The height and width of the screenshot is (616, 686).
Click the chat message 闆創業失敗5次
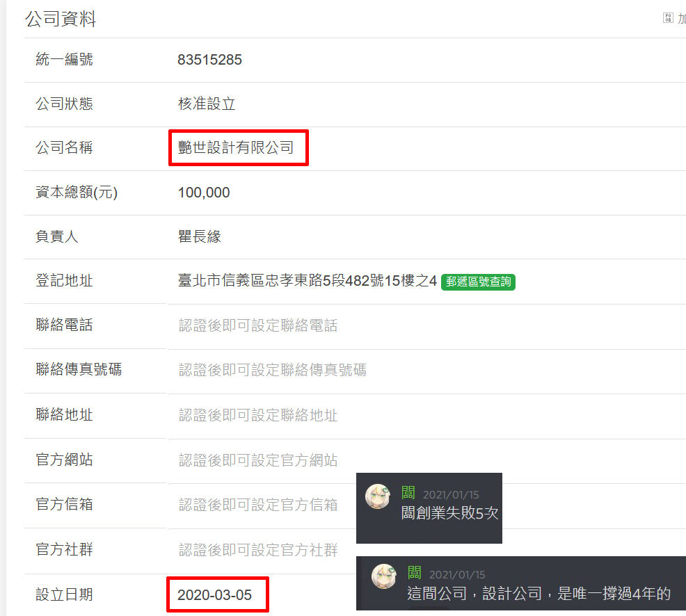[x=449, y=513]
